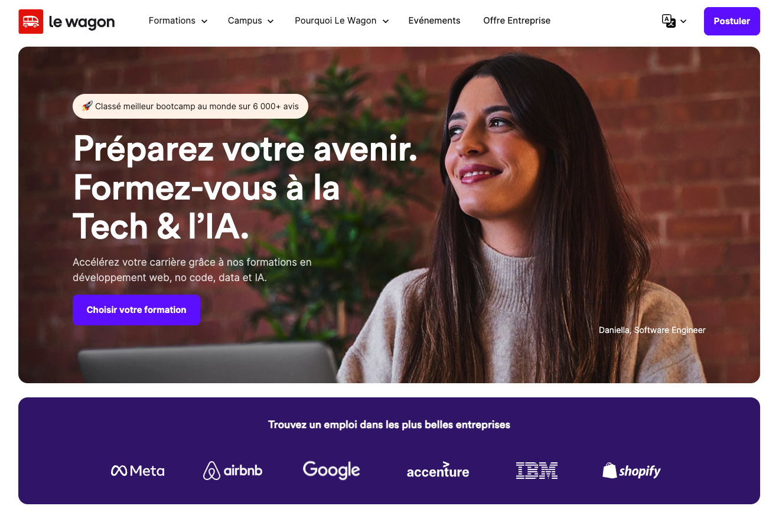Click the Meta company logo
779x532 pixels.
(138, 471)
